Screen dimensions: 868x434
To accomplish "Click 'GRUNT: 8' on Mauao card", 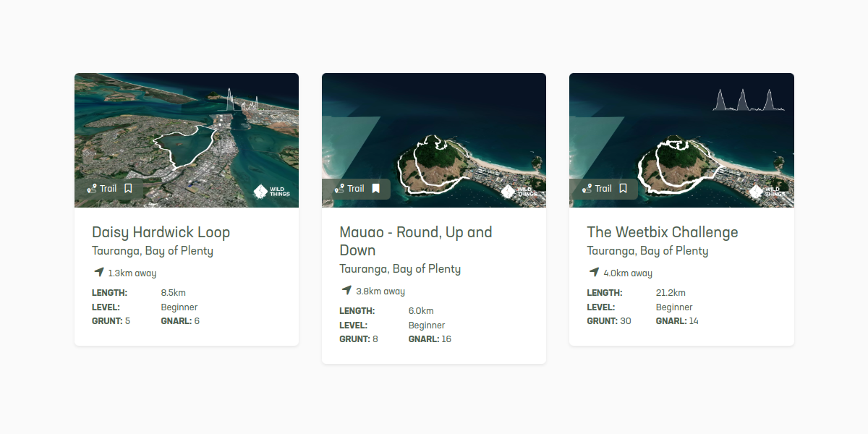I will (358, 339).
